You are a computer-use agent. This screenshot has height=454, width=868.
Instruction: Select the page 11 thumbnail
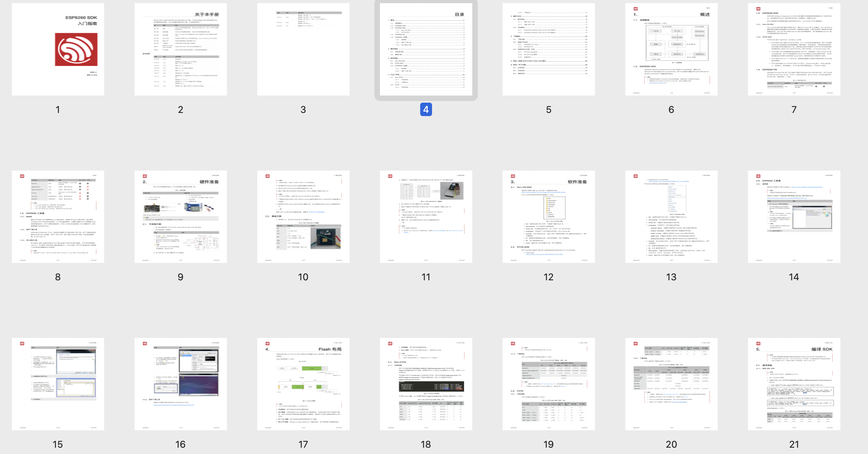tap(426, 217)
